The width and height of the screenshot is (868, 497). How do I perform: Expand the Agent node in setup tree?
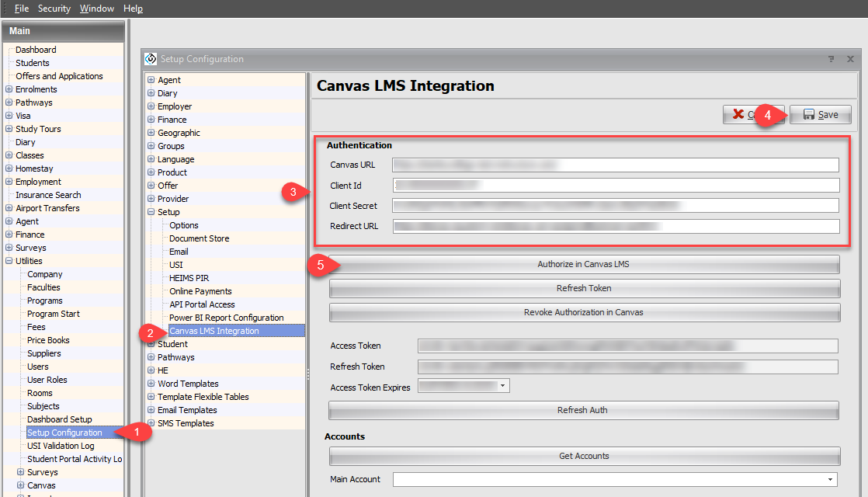(x=151, y=80)
